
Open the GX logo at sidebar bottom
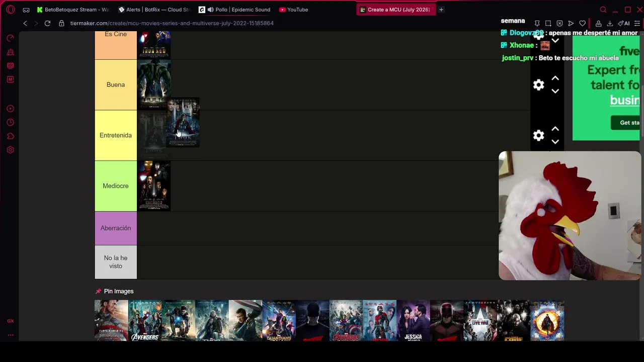click(x=11, y=321)
